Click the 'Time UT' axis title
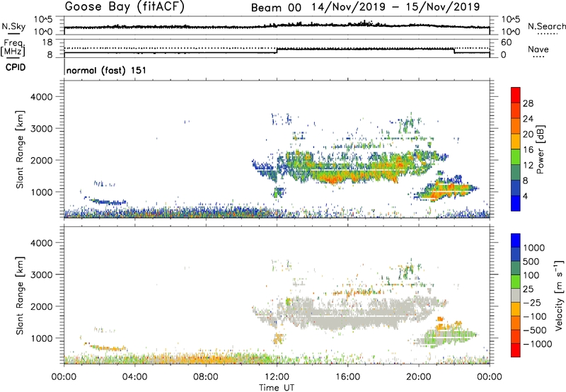Image resolution: width=566 pixels, height=392 pixels. (x=277, y=387)
